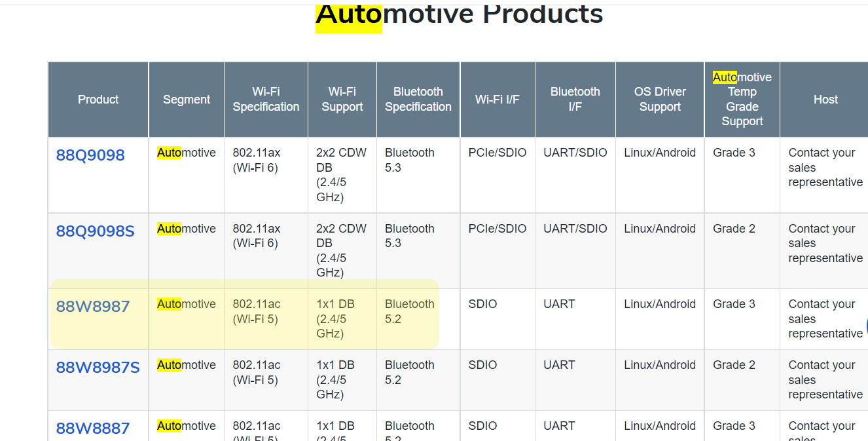Select the highlighted 88W8987 product link
Image resolution: width=868 pixels, height=441 pixels.
[92, 307]
